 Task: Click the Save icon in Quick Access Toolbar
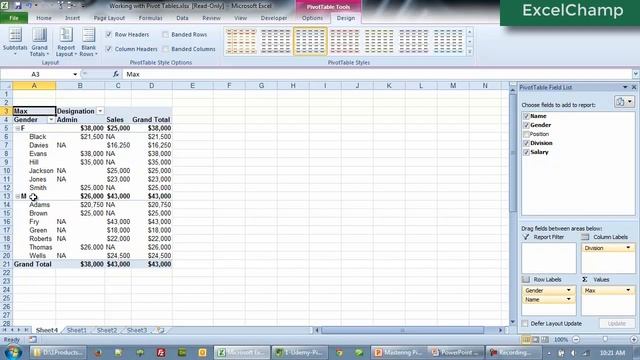click(18, 6)
